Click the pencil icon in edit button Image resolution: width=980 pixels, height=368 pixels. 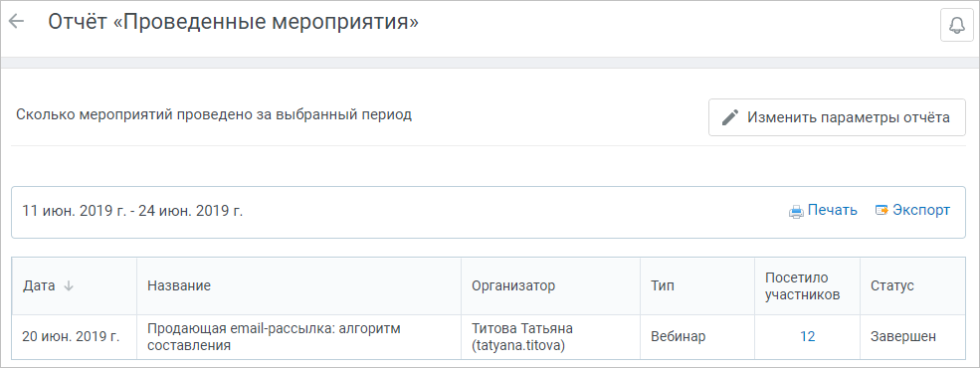[729, 117]
